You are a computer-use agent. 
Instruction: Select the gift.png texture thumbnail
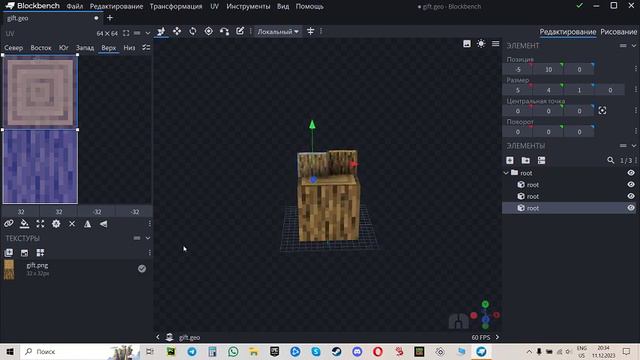point(9,270)
